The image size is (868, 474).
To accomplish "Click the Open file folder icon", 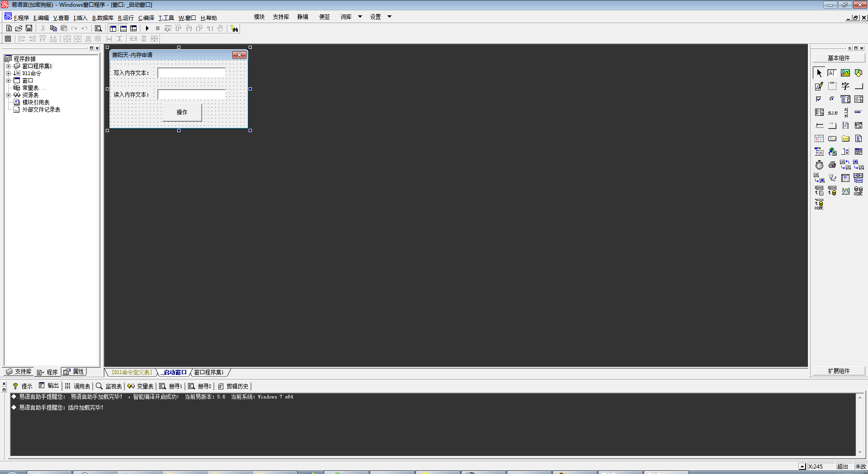I will click(x=19, y=28).
